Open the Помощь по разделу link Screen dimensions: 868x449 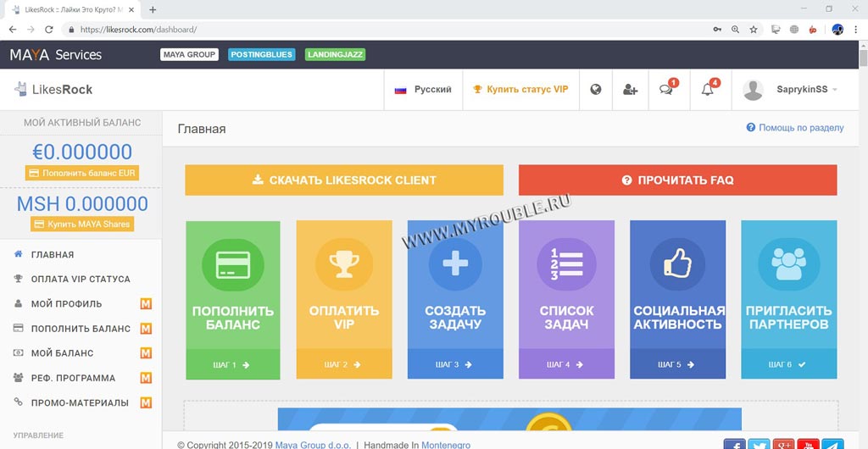tap(795, 128)
